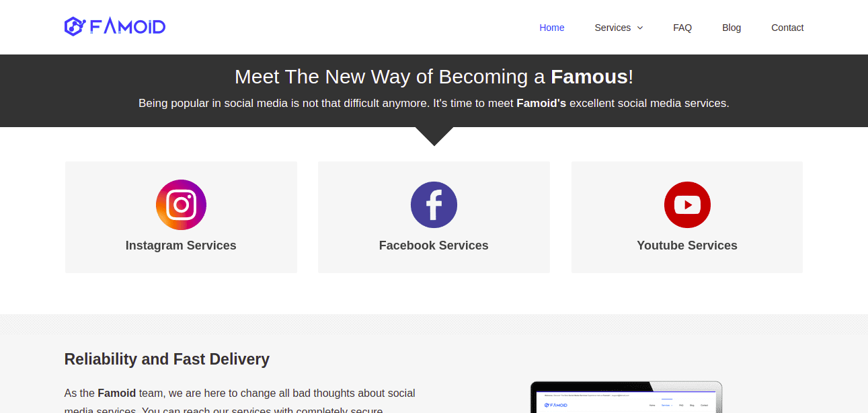Open the Contact page link
Screen dimensions: 868x413
pos(787,28)
